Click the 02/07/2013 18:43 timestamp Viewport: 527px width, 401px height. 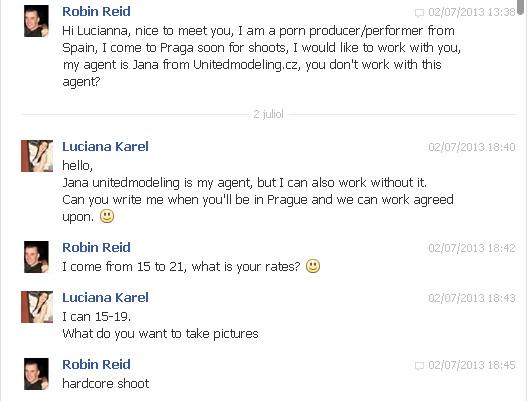[x=472, y=298]
